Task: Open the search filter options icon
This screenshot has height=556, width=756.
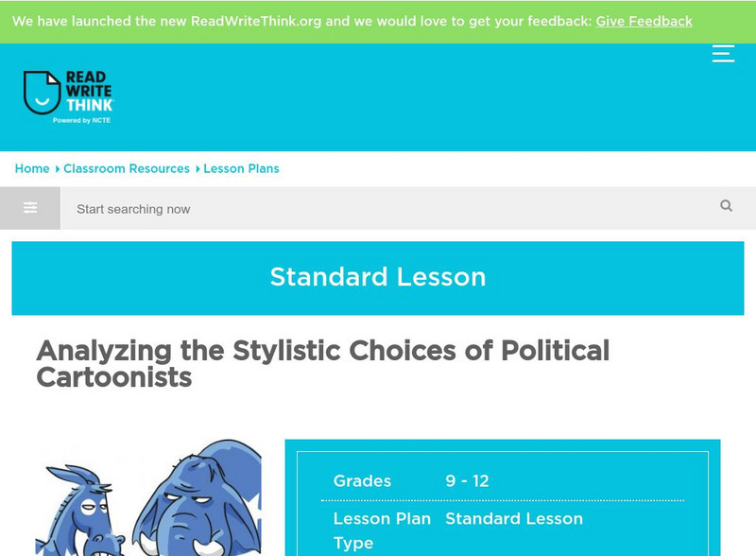Action: pos(30,208)
